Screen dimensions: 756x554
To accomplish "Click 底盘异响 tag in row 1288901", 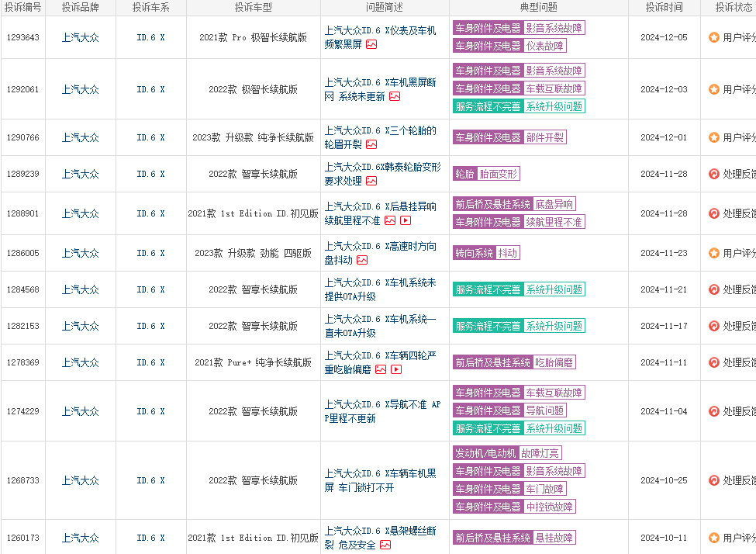I will coord(554,204).
